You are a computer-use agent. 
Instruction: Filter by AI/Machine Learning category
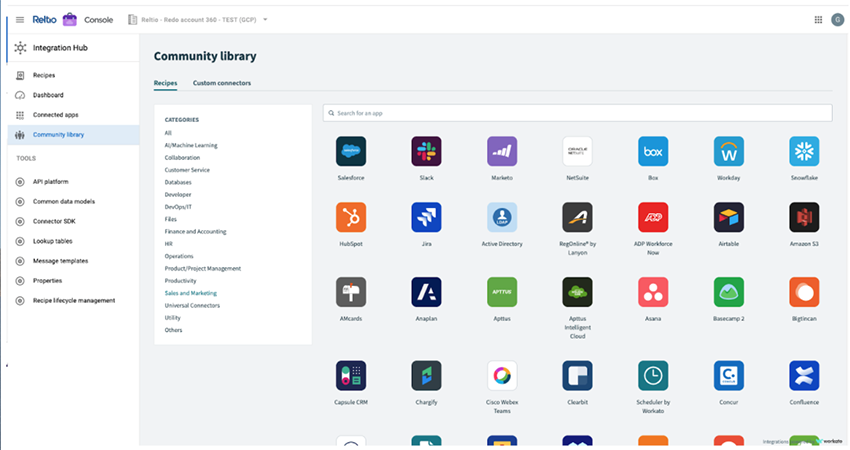[x=191, y=145]
